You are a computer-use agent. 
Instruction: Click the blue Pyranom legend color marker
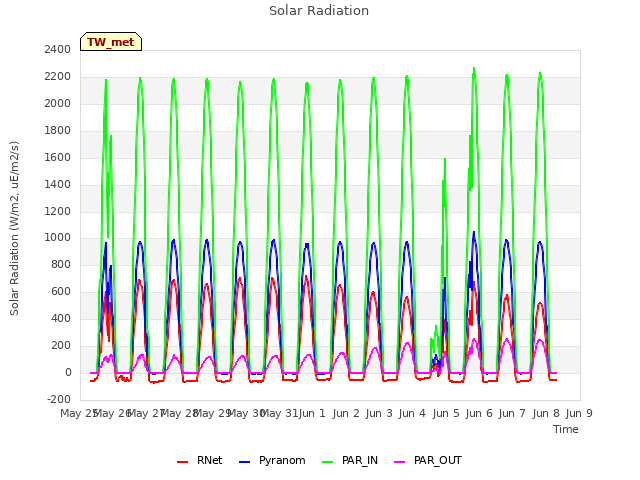pyautogui.click(x=244, y=462)
